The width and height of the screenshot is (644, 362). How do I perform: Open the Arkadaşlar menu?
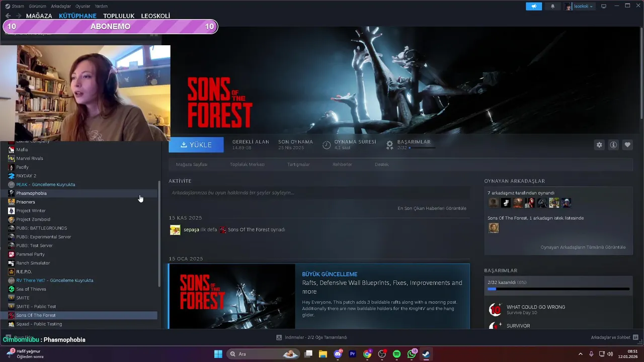(61, 6)
